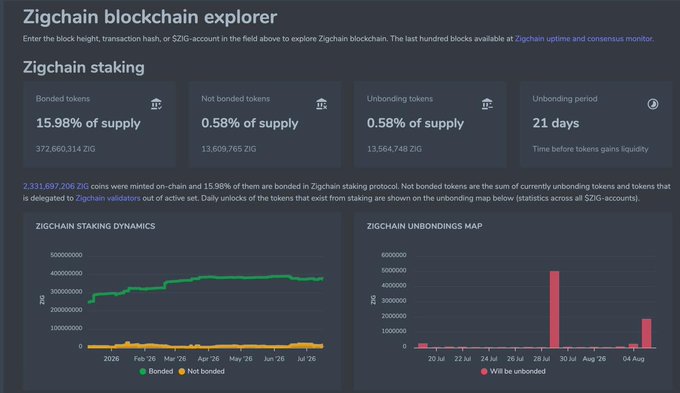Viewport: 680px width, 393px height.
Task: Click the green Bonded legend dot
Action: pos(143,371)
